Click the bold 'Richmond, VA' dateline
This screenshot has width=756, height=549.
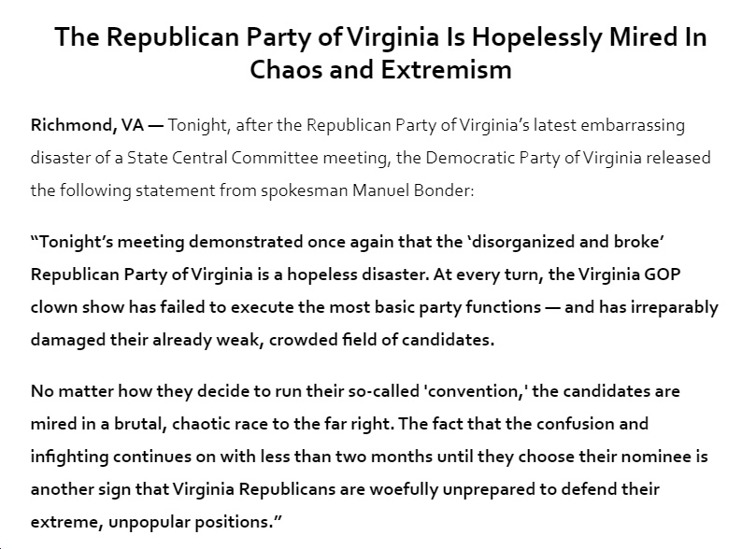click(x=87, y=126)
